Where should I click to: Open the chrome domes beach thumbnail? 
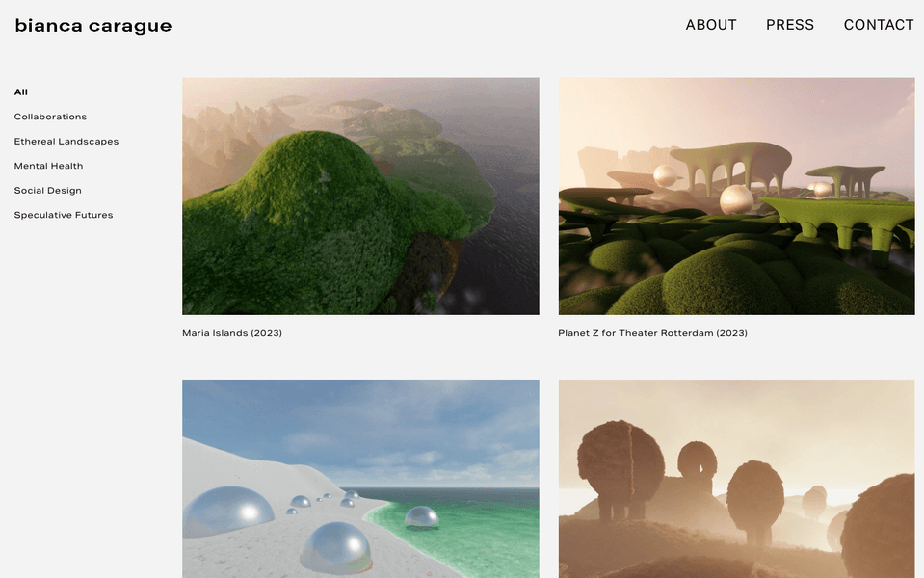[360, 479]
